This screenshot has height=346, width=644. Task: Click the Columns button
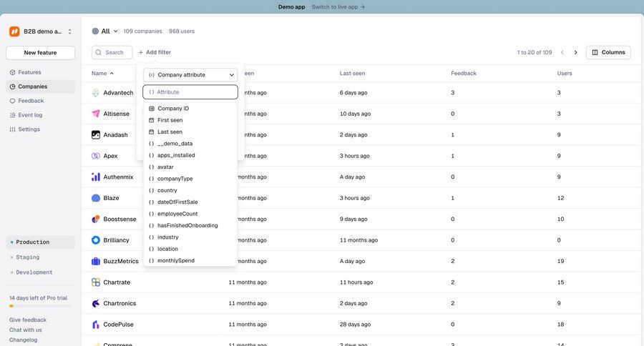608,52
